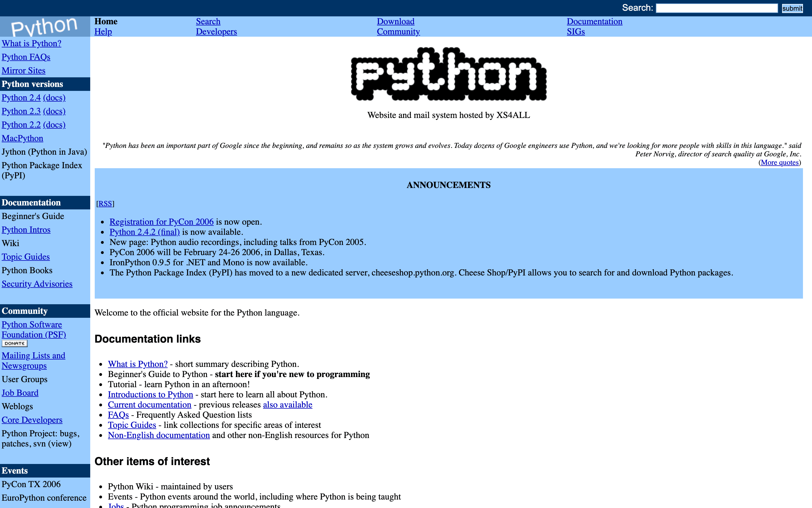The image size is (812, 508).
Task: Open Topic Guides in the sidebar
Action: pos(26,257)
